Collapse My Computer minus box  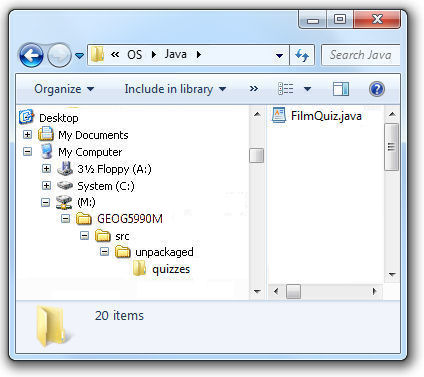pos(27,152)
